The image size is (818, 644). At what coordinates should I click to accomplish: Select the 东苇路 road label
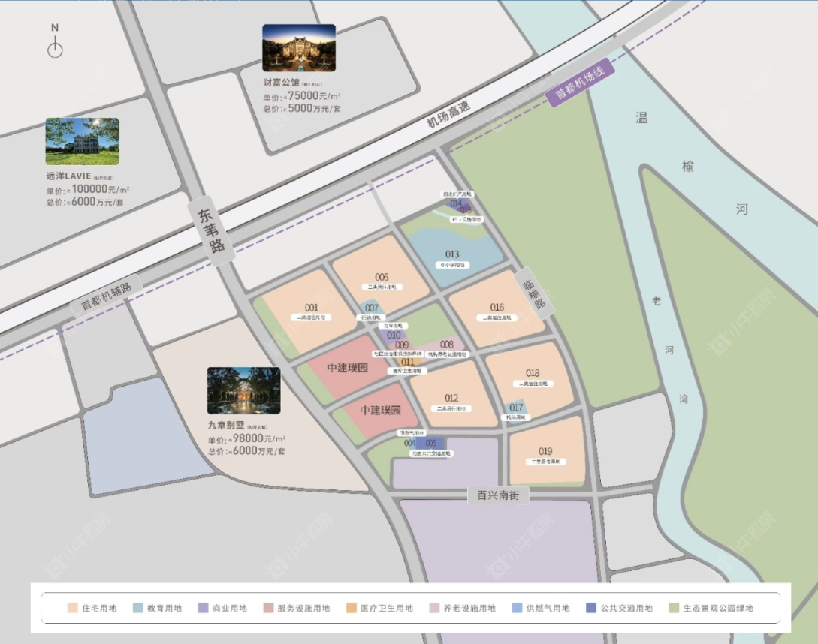pyautogui.click(x=211, y=230)
